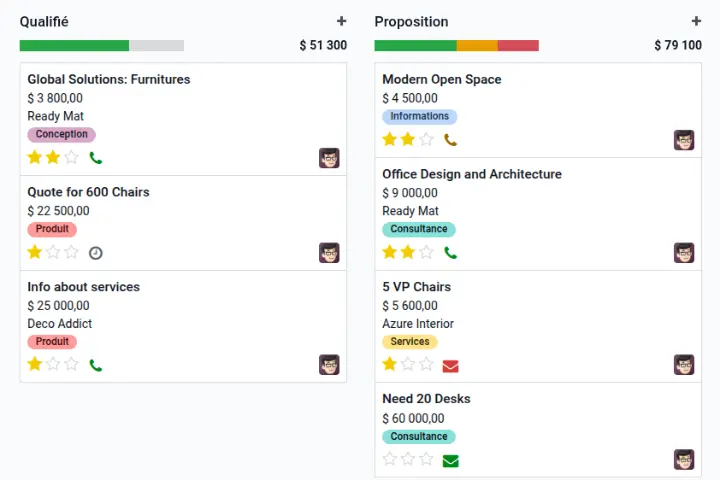Viewport: 720px width, 480px height.
Task: Click the Services tag on 5 VP Chairs
Action: coord(409,342)
